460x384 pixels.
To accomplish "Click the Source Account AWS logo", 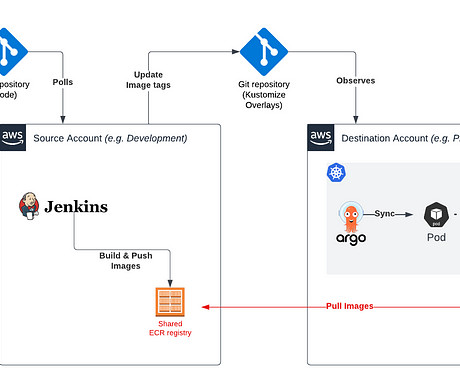I will tap(13, 137).
